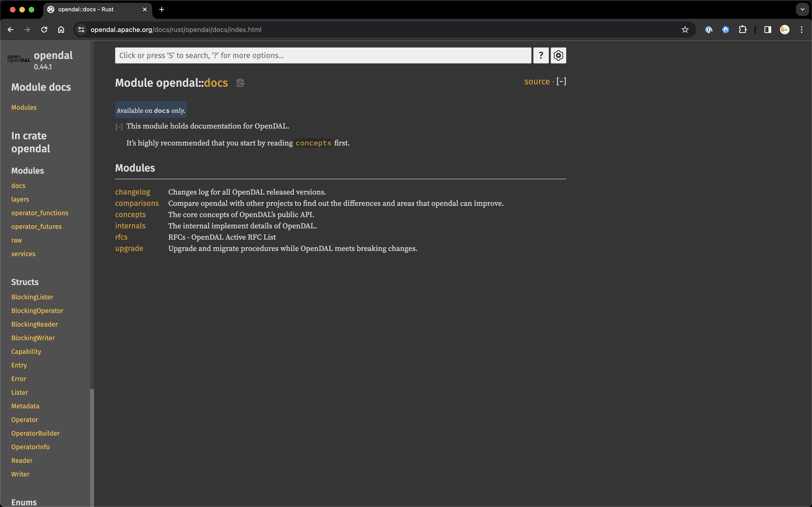Screen dimensions: 812x507
Task: Go back to the previous page
Action: coord(10,30)
